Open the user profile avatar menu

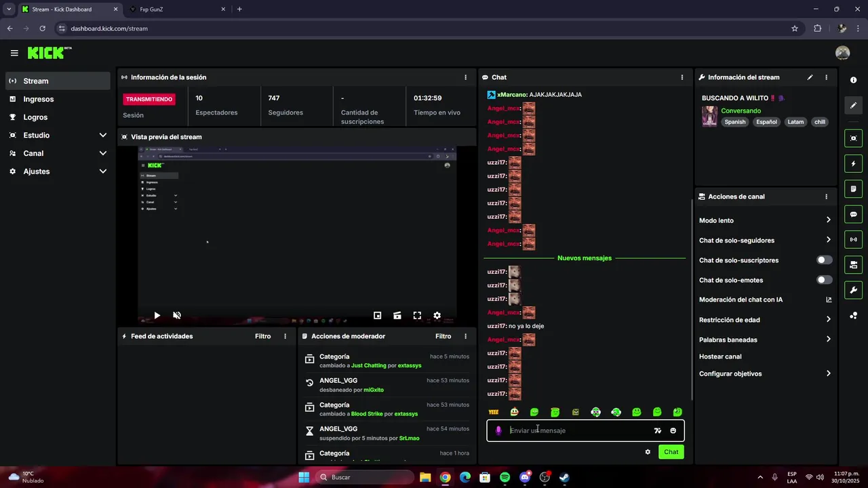tap(843, 53)
